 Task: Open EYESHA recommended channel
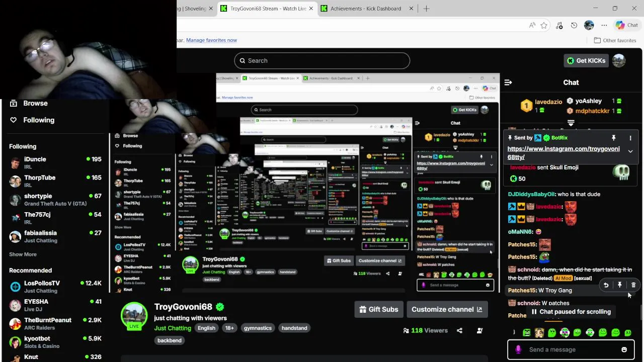(x=55, y=305)
